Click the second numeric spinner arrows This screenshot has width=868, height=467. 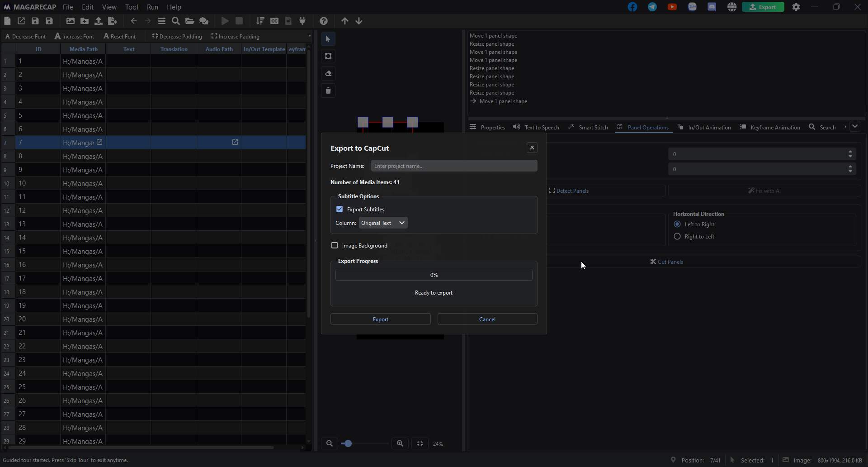pos(850,169)
